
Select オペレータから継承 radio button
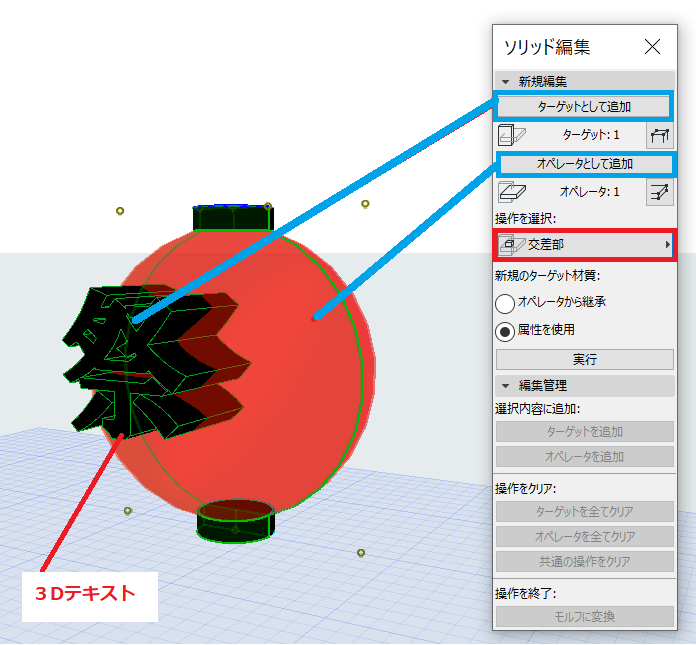coord(505,304)
